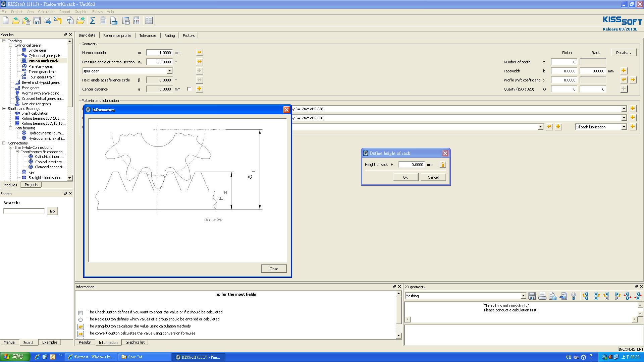Click the sizing arrow beside Profile shift coefficient

(624, 80)
